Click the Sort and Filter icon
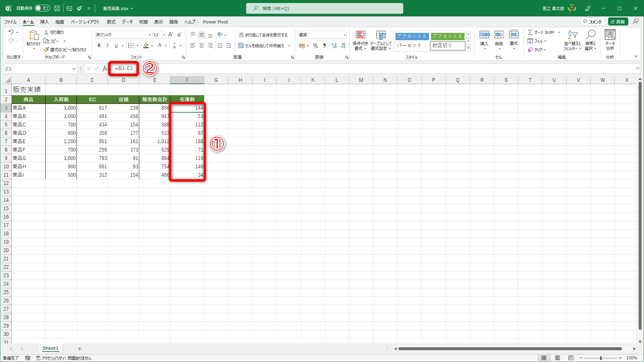The image size is (644, 362). click(x=572, y=35)
